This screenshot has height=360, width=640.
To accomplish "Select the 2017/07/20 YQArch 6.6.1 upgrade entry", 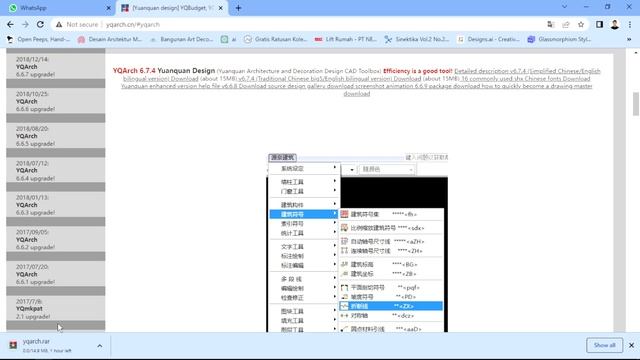I will (x=56, y=274).
